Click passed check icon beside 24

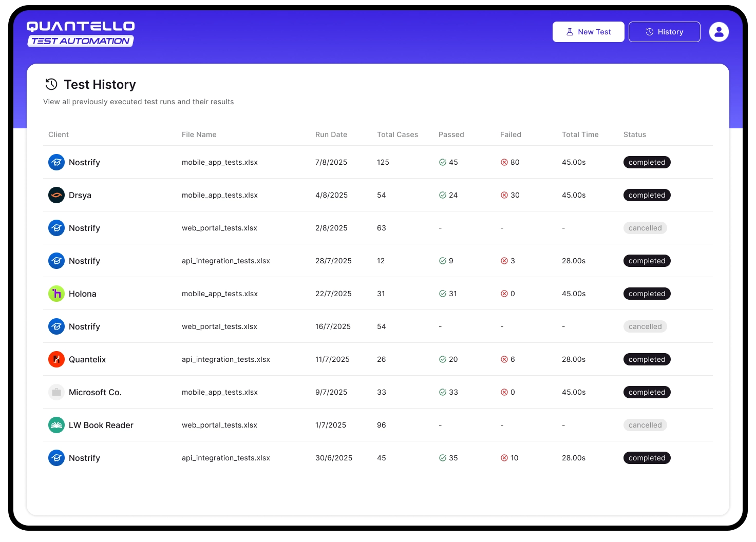point(442,195)
